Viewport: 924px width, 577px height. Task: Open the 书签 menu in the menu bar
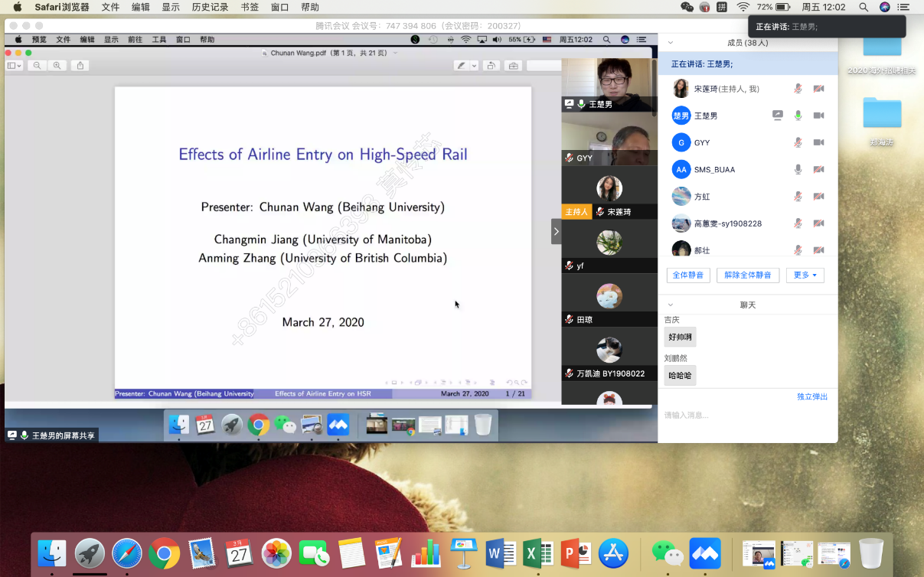point(250,7)
